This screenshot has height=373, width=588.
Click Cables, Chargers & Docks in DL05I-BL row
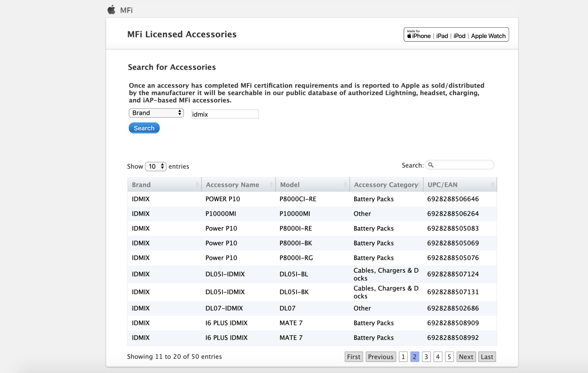(386, 274)
